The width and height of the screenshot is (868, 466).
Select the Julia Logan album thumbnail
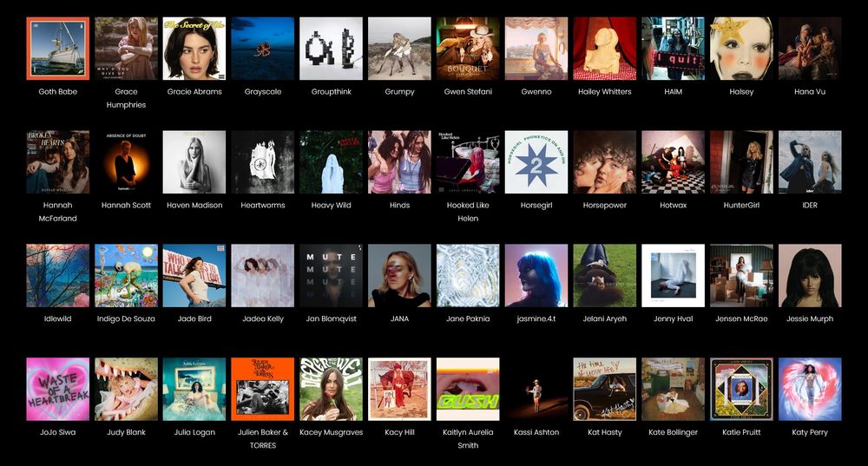coord(194,389)
